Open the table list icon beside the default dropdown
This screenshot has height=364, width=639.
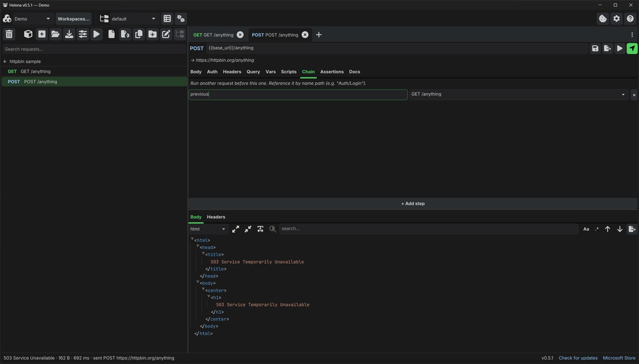pos(167,19)
